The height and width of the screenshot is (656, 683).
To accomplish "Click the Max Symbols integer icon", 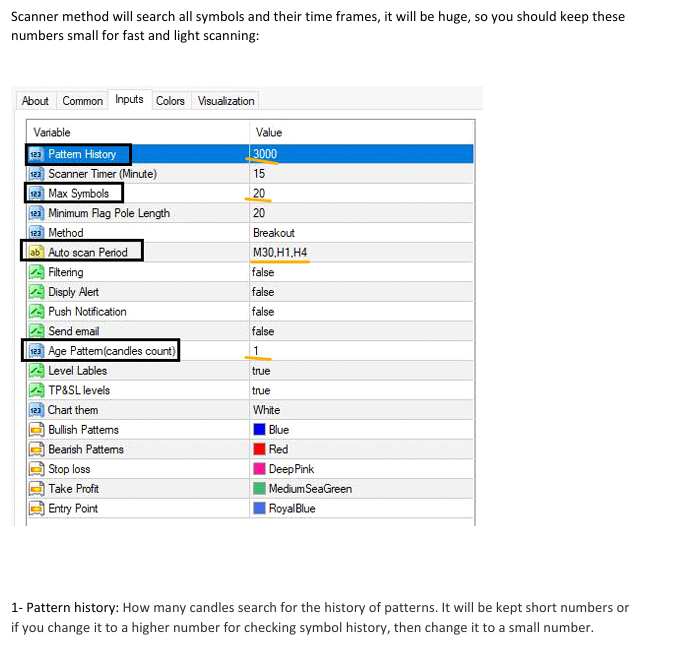I will tap(36, 193).
